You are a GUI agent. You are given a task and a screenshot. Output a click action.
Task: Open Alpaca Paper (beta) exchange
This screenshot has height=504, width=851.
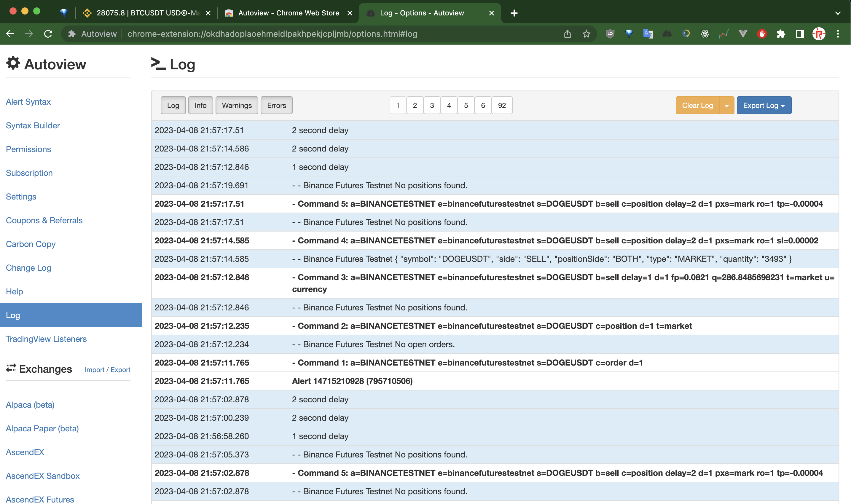click(42, 429)
